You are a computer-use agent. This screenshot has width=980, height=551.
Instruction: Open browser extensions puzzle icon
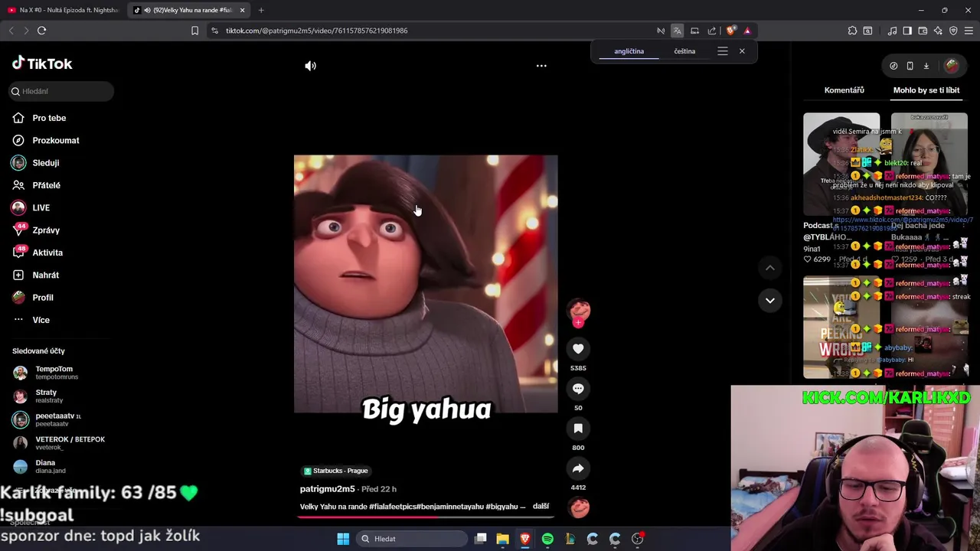[x=852, y=31]
